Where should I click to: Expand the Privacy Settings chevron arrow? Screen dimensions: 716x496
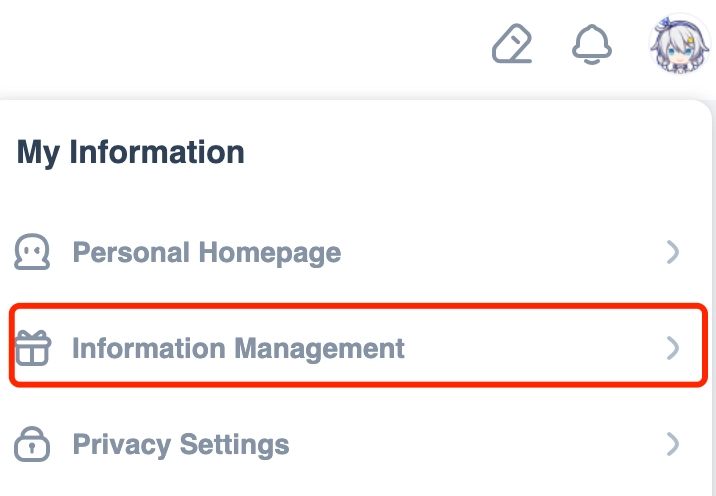point(673,444)
